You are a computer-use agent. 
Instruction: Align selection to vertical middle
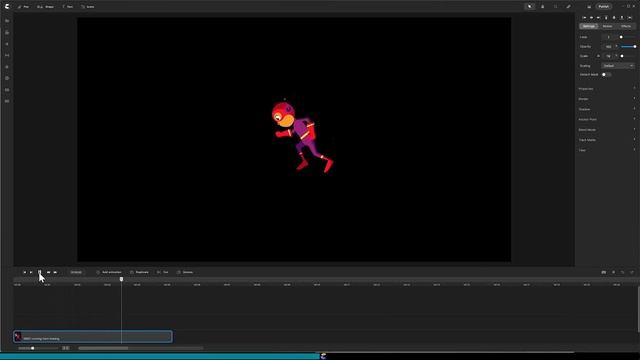coord(614,18)
